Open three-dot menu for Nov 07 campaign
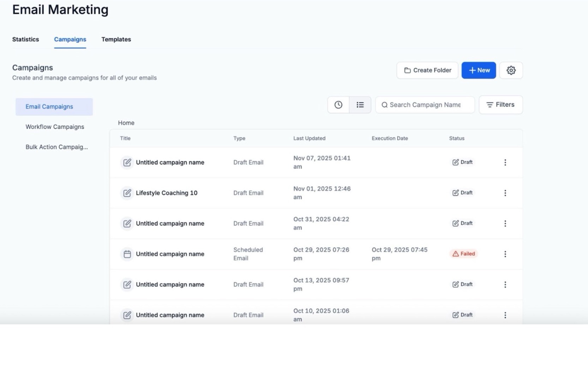The width and height of the screenshot is (588, 372). [505, 162]
